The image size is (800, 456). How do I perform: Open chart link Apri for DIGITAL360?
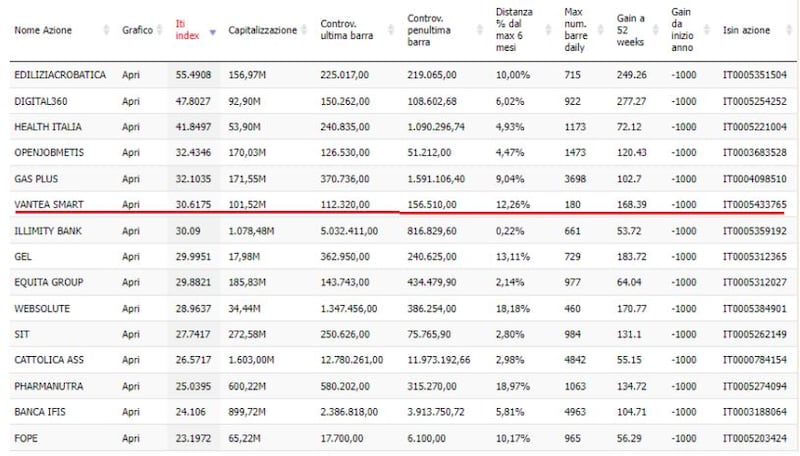(x=131, y=102)
